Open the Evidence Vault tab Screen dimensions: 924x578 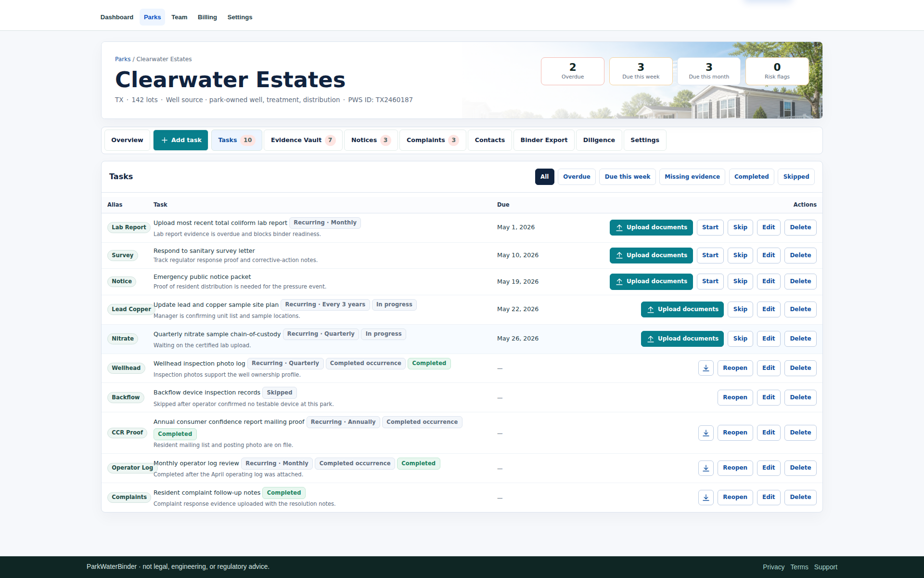pos(303,140)
